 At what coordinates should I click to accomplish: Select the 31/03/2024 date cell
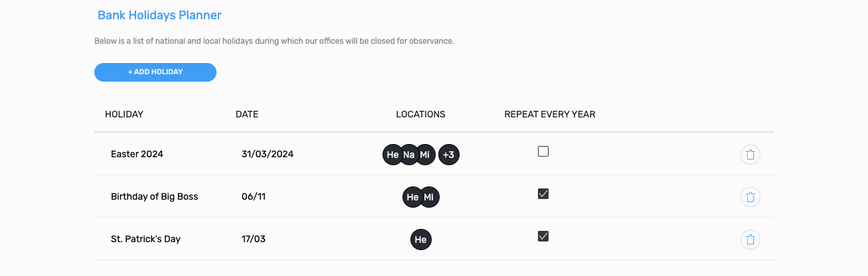coord(268,154)
